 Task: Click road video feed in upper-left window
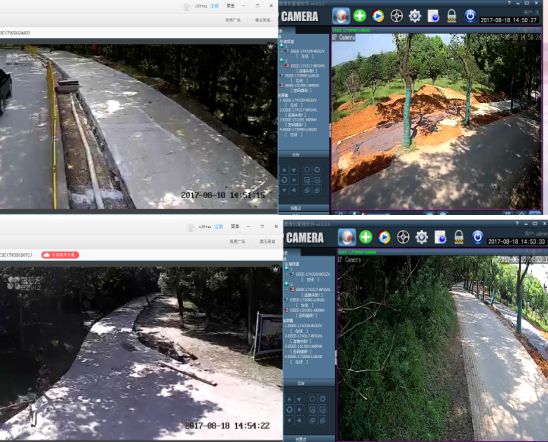click(x=138, y=126)
